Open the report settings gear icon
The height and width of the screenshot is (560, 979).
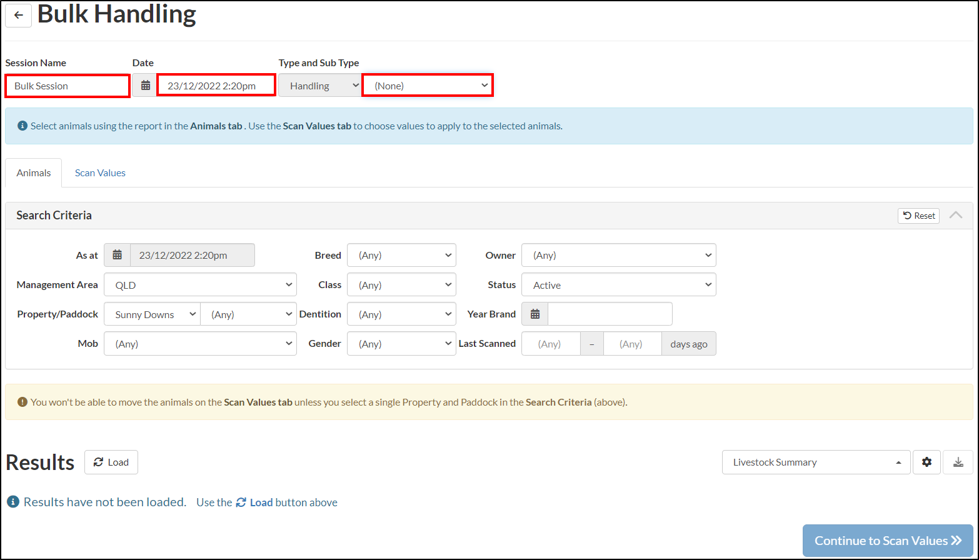click(x=926, y=462)
